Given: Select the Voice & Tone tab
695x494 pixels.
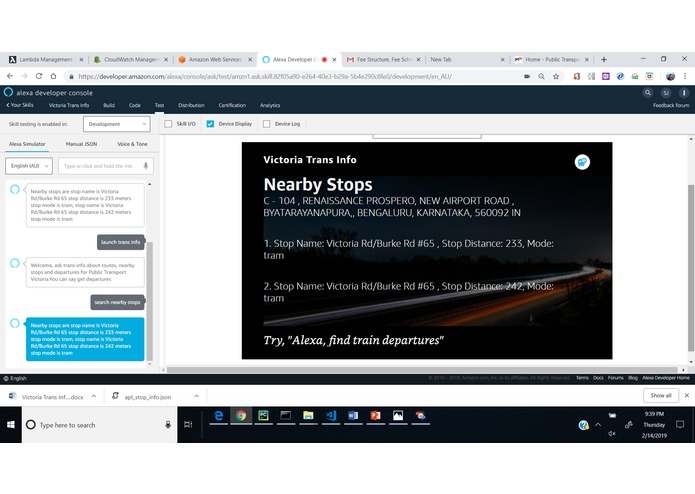Looking at the screenshot, I should click(x=132, y=144).
